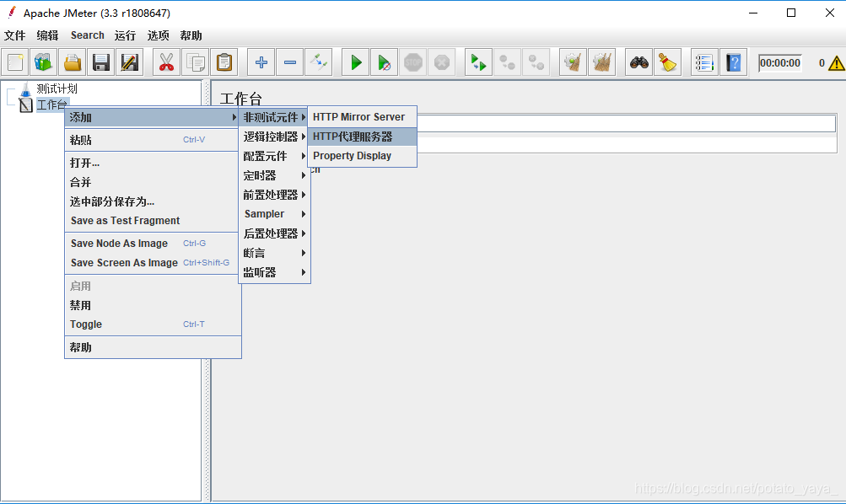Image resolution: width=846 pixels, height=504 pixels.
Task: Click the Cut scissors icon
Action: (166, 62)
